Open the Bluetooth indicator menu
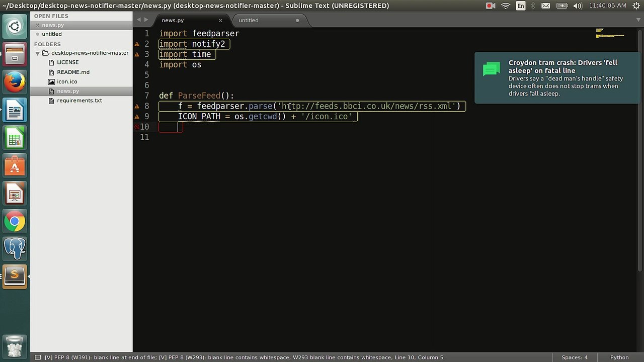This screenshot has width=644, height=362. click(x=533, y=6)
